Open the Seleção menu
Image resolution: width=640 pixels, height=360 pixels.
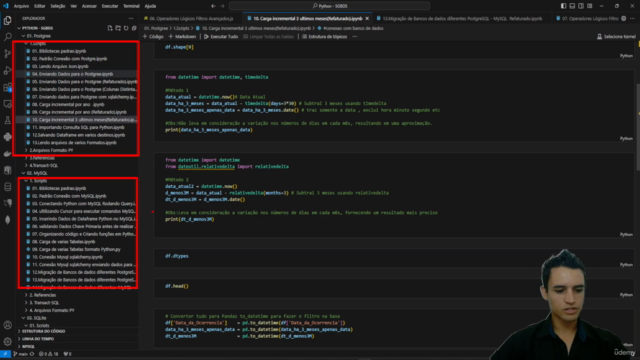pyautogui.click(x=58, y=6)
